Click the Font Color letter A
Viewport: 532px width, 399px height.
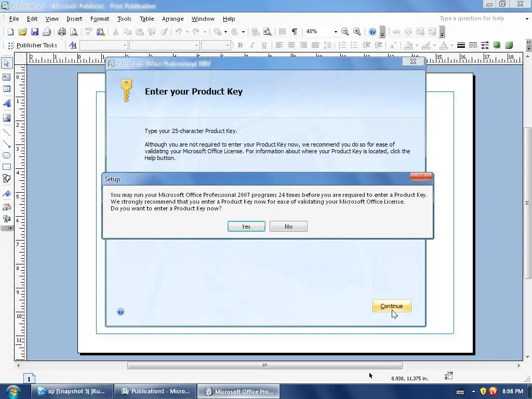point(444,45)
